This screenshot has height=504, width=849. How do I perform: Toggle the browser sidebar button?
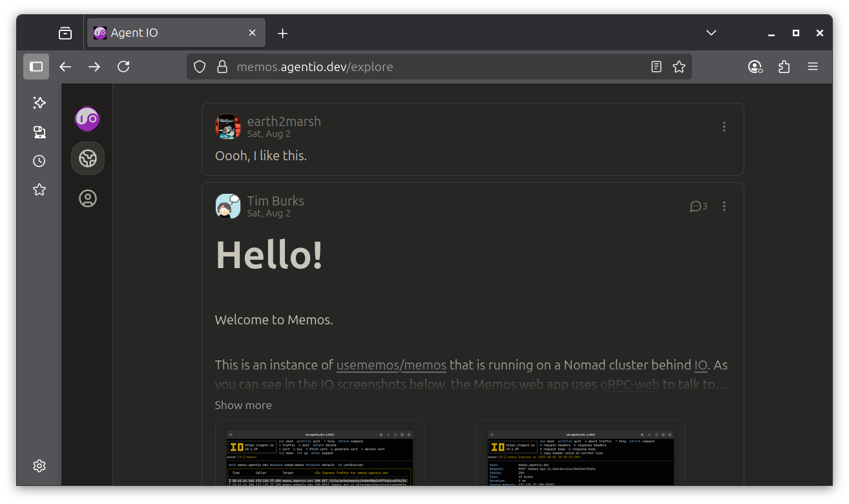point(36,67)
